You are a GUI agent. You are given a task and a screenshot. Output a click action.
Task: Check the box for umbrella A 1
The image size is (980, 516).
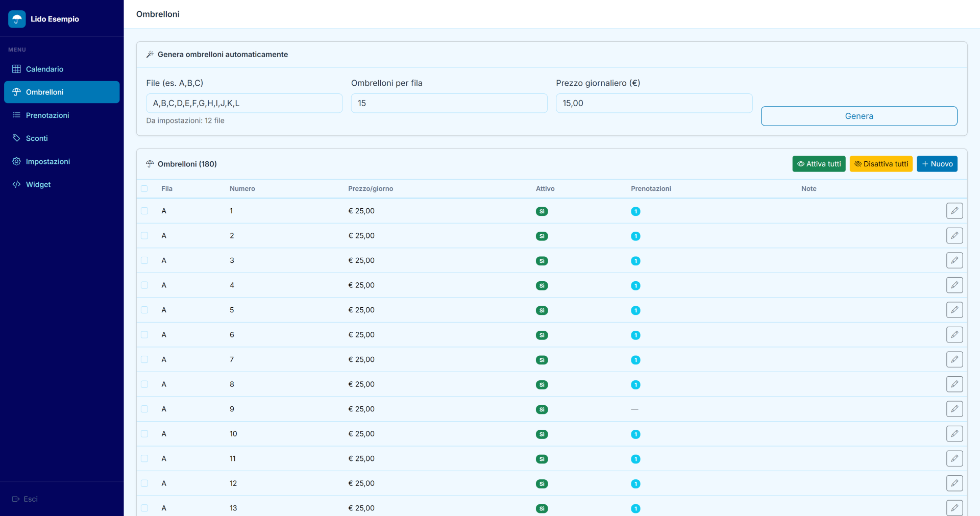coord(144,211)
